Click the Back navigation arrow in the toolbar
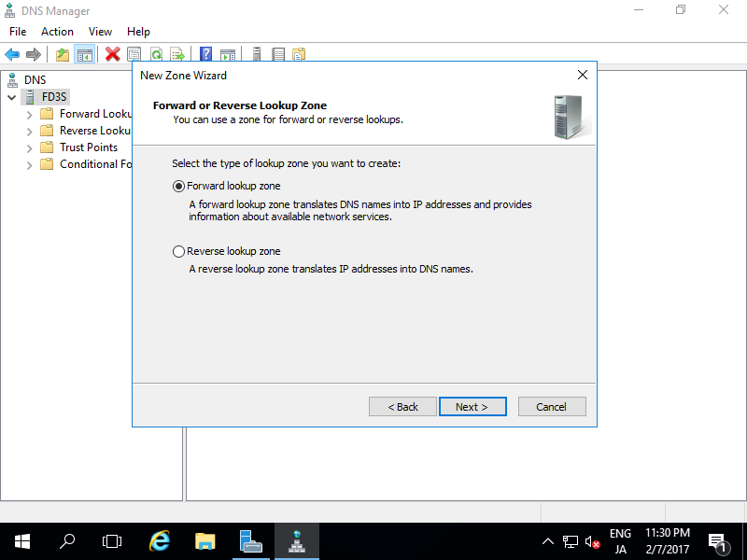Image resolution: width=747 pixels, height=560 pixels. click(12, 53)
